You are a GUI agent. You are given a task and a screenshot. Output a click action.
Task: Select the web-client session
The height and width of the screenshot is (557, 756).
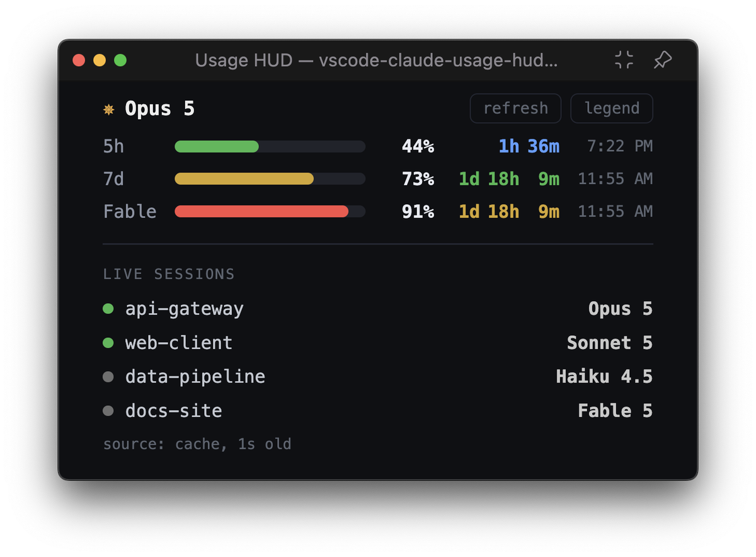pos(378,343)
